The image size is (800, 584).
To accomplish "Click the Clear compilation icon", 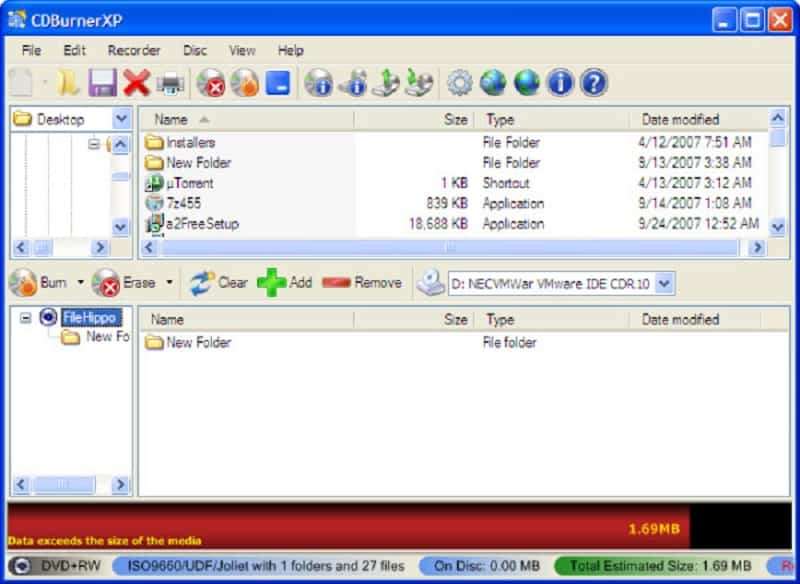I will click(201, 283).
